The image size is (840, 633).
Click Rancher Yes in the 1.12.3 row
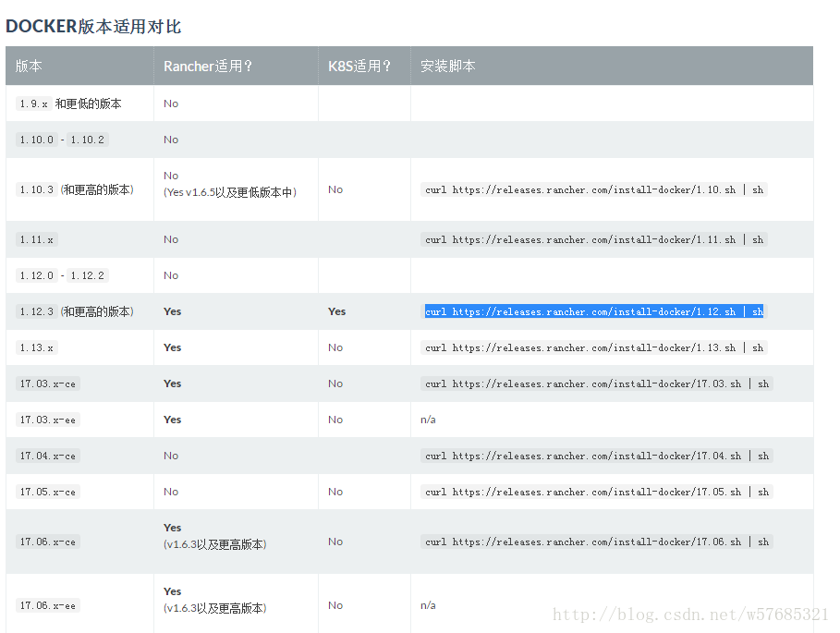tap(173, 311)
